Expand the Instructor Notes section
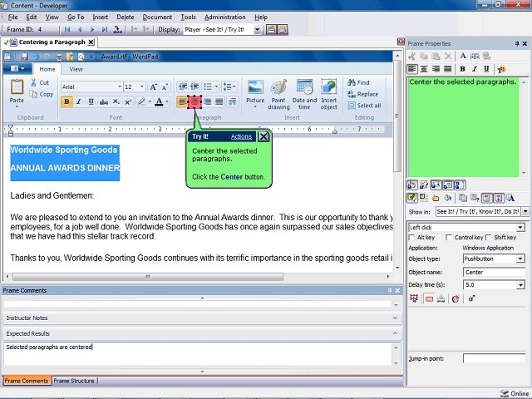 [x=395, y=318]
